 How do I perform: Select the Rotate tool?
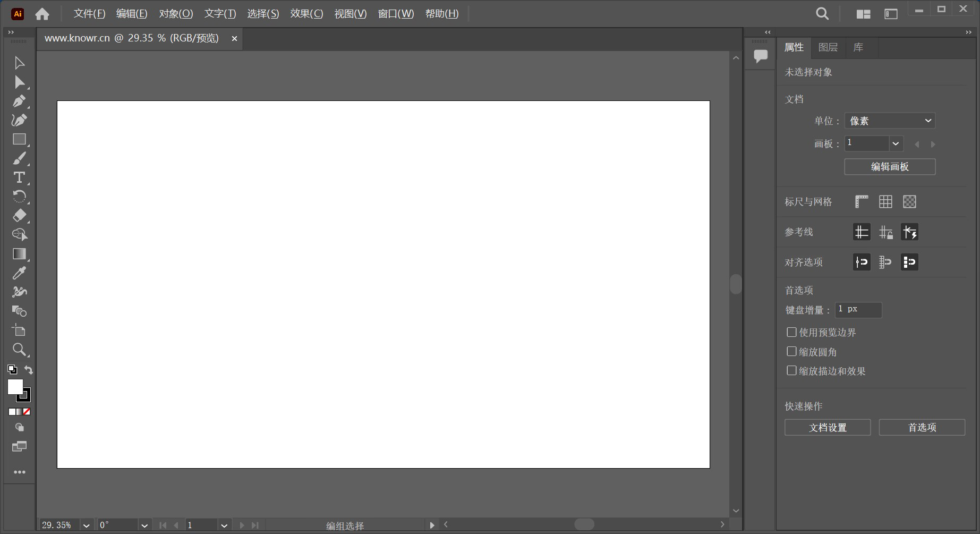pyautogui.click(x=19, y=197)
